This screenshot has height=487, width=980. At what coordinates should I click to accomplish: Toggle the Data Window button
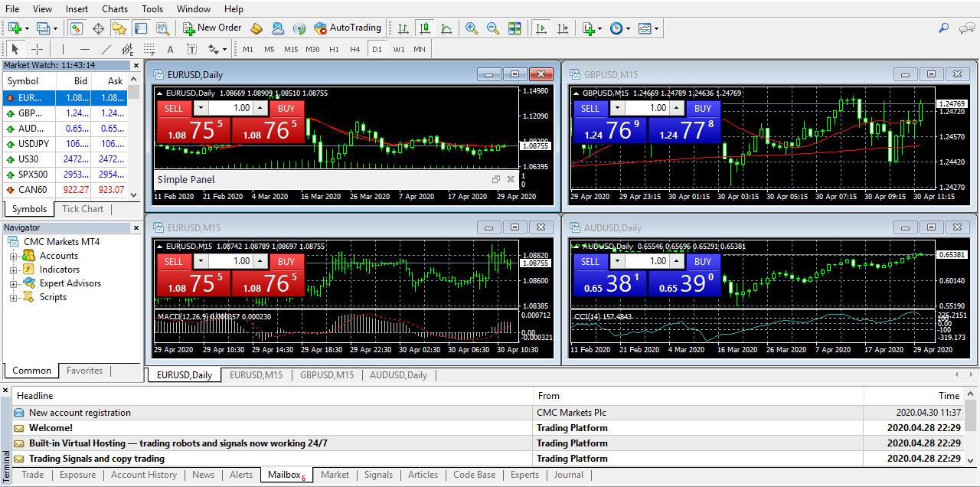98,28
